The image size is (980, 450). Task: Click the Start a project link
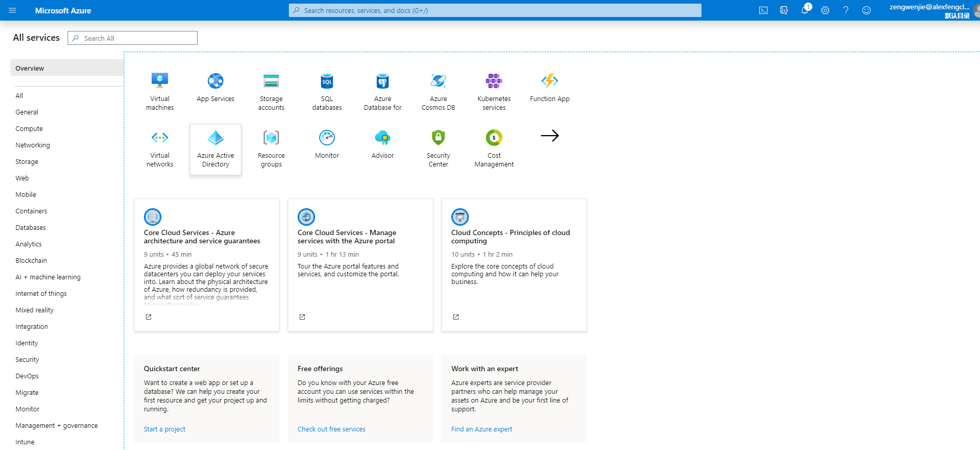165,429
